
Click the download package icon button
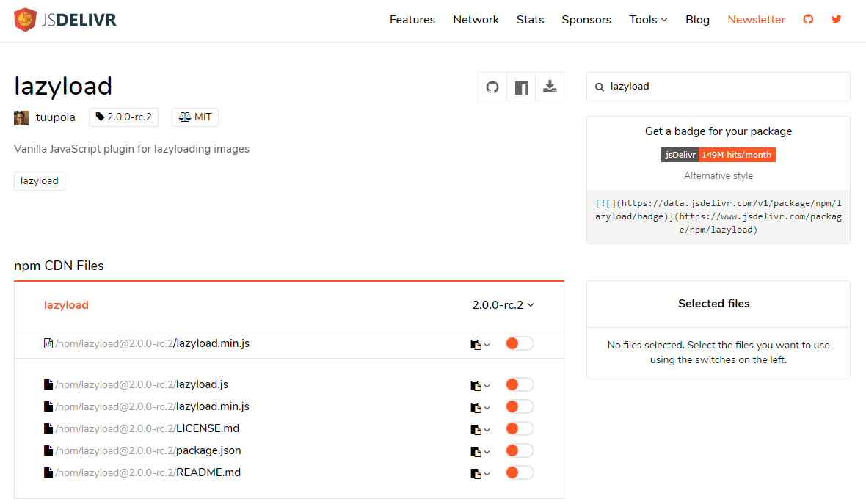pyautogui.click(x=550, y=87)
